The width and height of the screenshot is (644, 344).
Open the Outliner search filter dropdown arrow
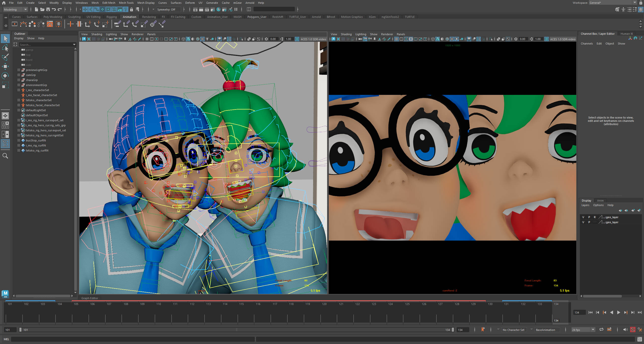[x=74, y=45]
